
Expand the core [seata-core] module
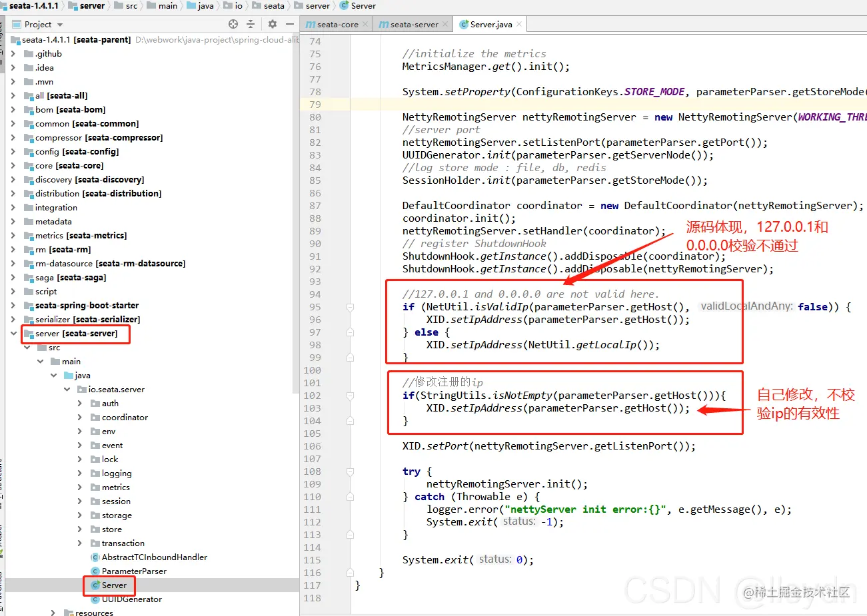tap(13, 166)
